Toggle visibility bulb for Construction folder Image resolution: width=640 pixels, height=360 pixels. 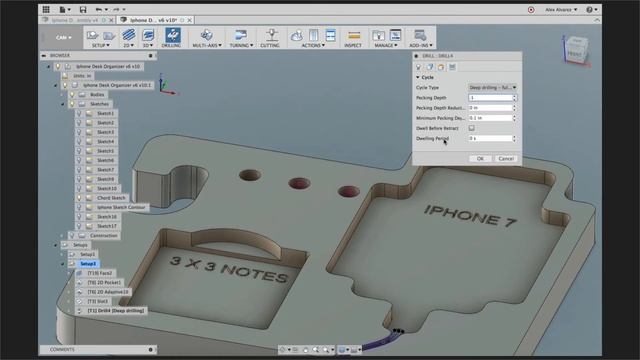(72, 236)
